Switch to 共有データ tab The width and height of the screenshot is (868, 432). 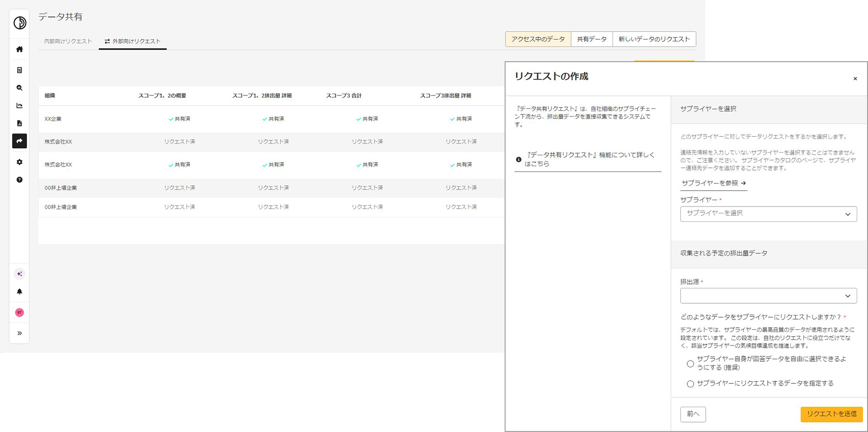pos(591,39)
